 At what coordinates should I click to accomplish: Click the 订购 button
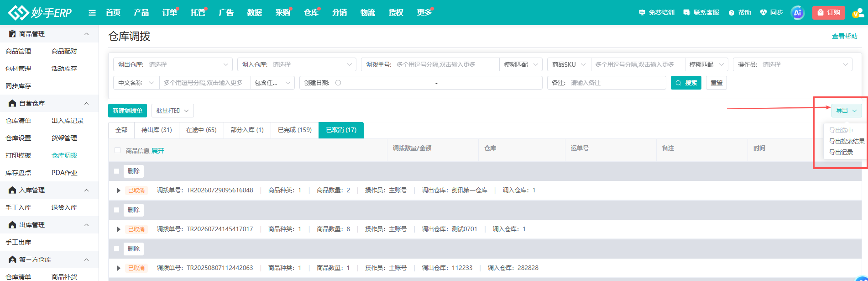pyautogui.click(x=829, y=12)
